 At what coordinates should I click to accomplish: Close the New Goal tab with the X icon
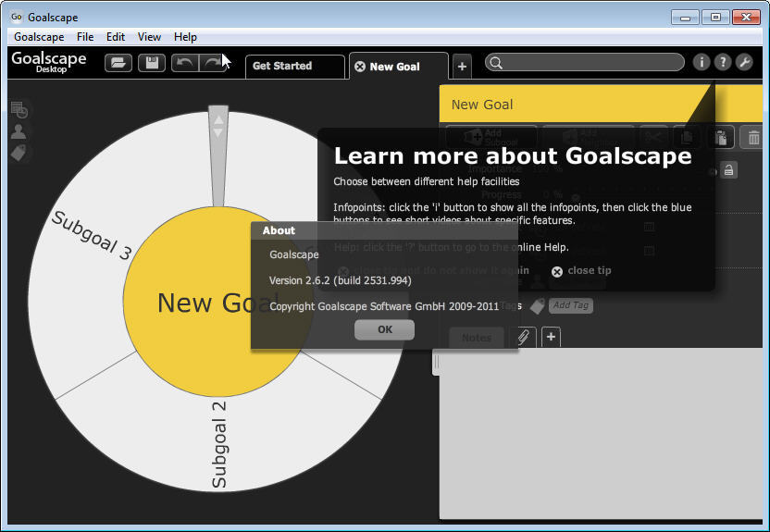coord(360,67)
